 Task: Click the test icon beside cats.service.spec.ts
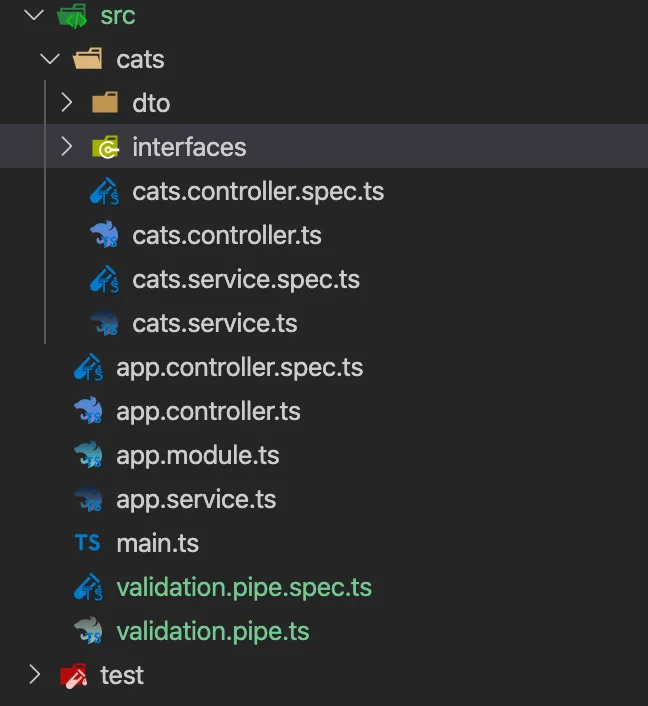point(104,279)
